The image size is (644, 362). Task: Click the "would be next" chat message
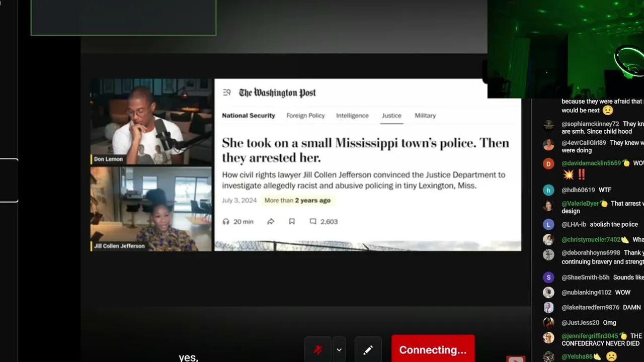[581, 110]
